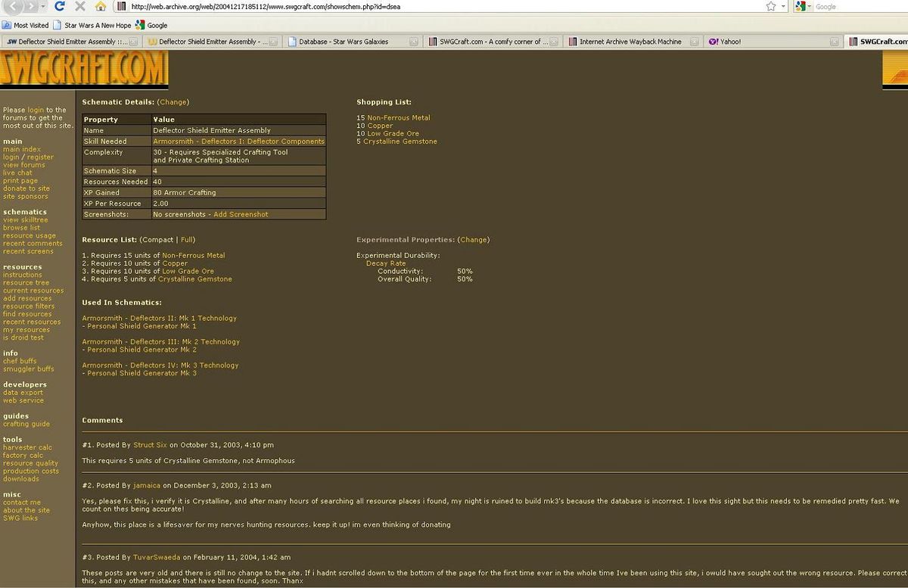Click the browser Reload button
The width and height of the screenshot is (908, 588).
tap(61, 6)
